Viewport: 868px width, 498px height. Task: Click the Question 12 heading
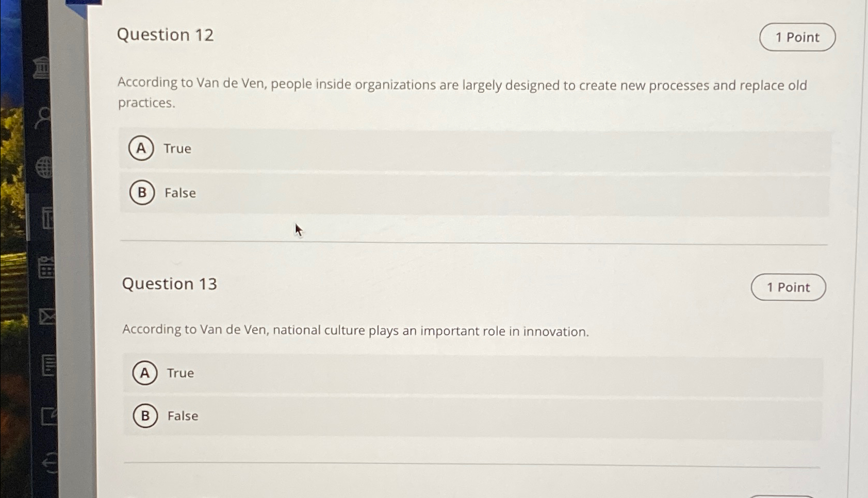[165, 35]
